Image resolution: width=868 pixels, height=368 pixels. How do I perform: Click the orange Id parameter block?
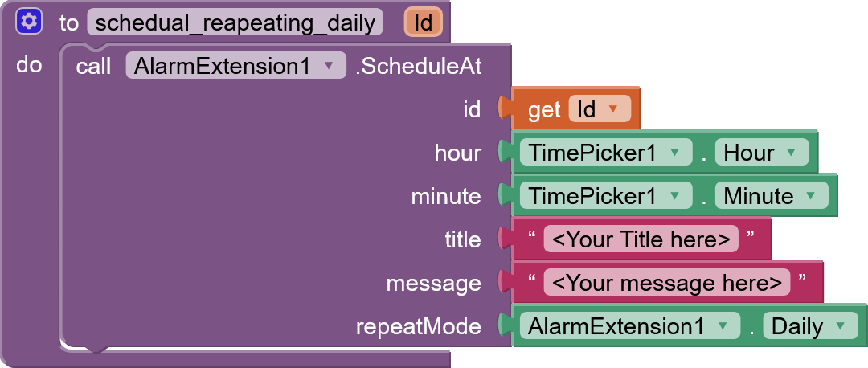pos(423,22)
